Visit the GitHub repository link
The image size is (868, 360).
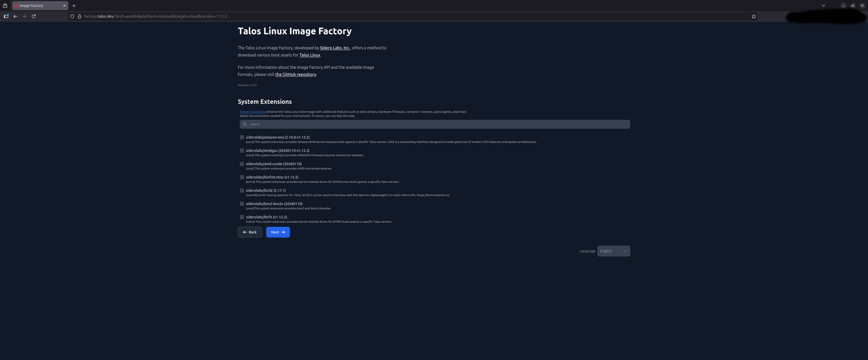pyautogui.click(x=296, y=75)
